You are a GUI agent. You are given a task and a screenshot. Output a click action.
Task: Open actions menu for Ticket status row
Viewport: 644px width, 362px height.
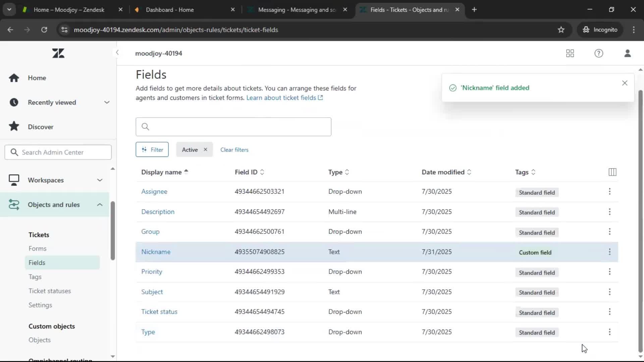point(609,312)
